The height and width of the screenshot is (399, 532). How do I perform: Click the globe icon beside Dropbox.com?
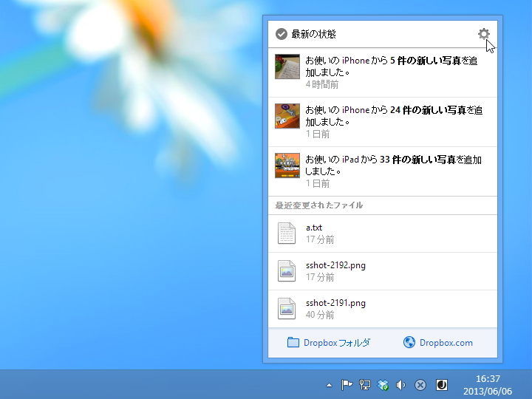tap(409, 342)
